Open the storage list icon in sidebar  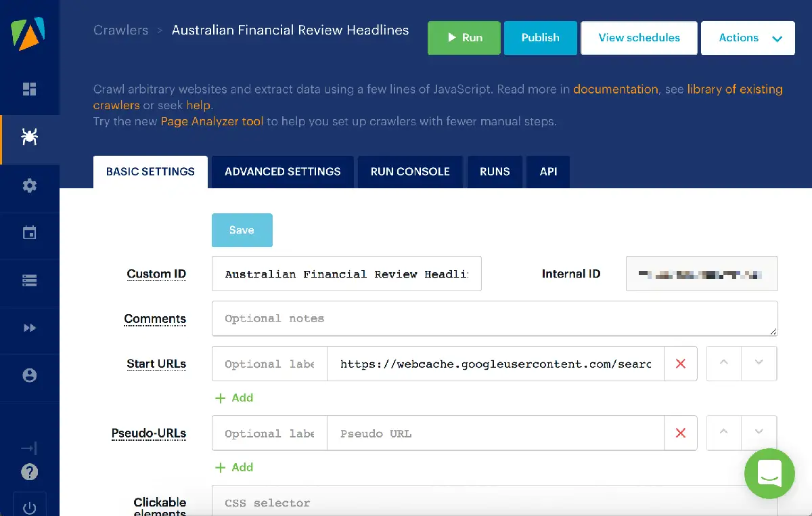click(29, 280)
